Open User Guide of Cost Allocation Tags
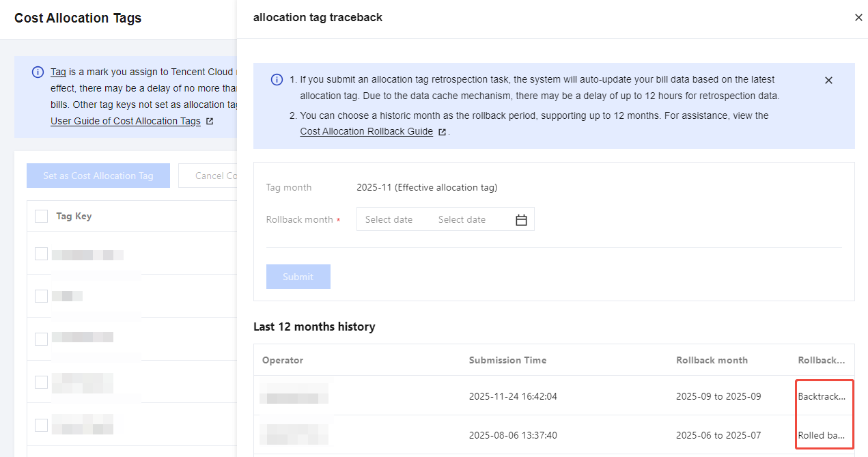 click(126, 122)
